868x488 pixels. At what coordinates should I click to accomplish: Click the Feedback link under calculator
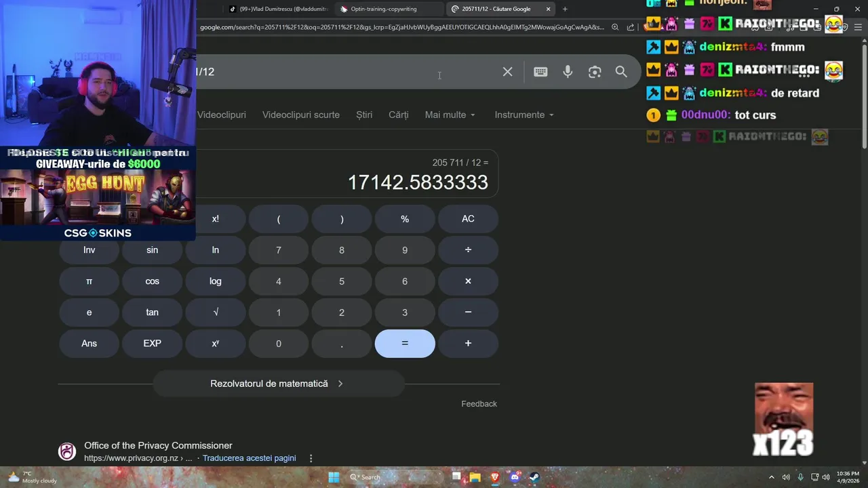(479, 403)
